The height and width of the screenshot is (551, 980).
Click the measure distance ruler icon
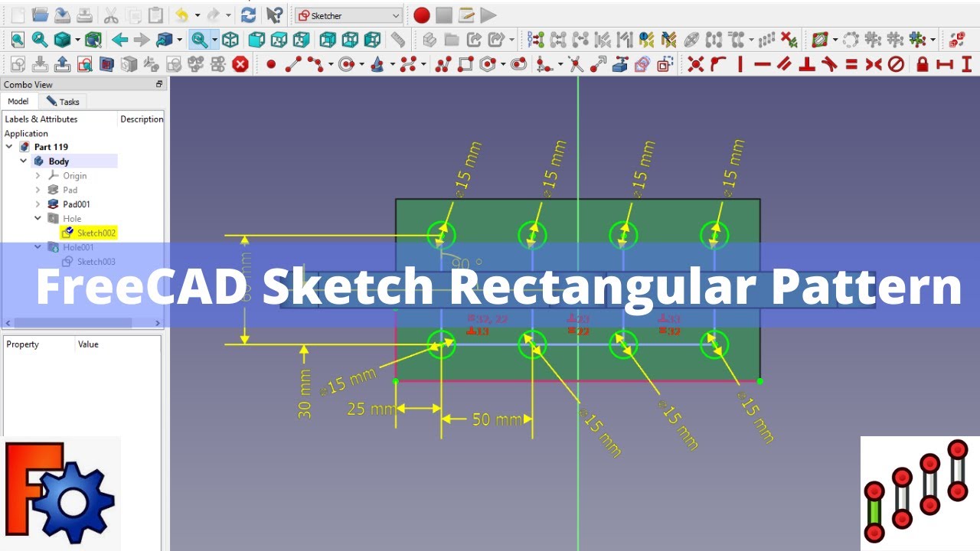397,39
